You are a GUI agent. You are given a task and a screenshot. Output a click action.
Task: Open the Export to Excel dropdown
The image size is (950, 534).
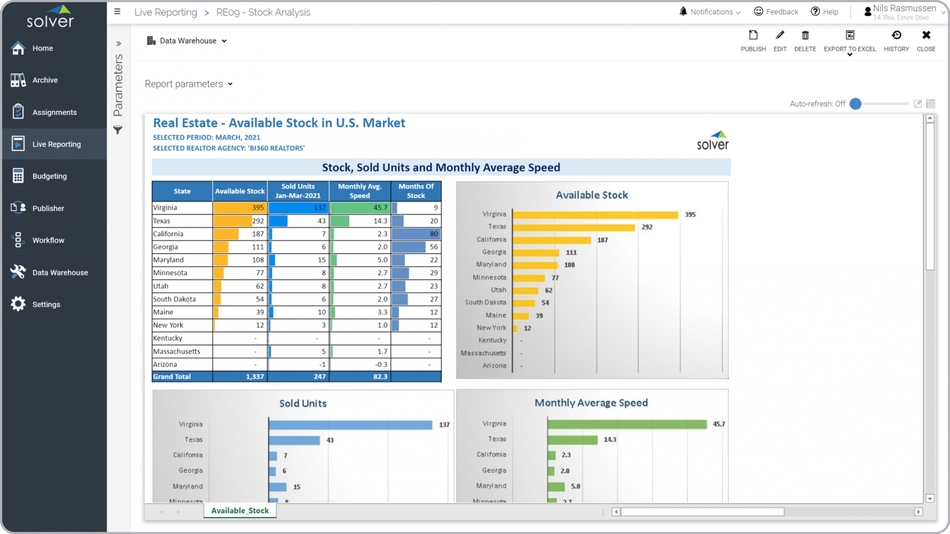click(849, 42)
